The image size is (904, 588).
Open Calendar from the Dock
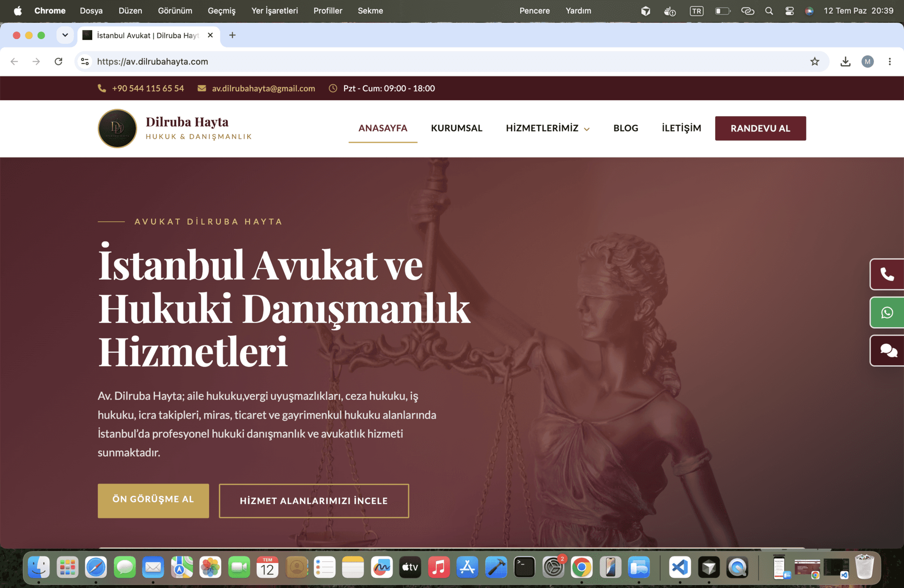[x=267, y=567]
